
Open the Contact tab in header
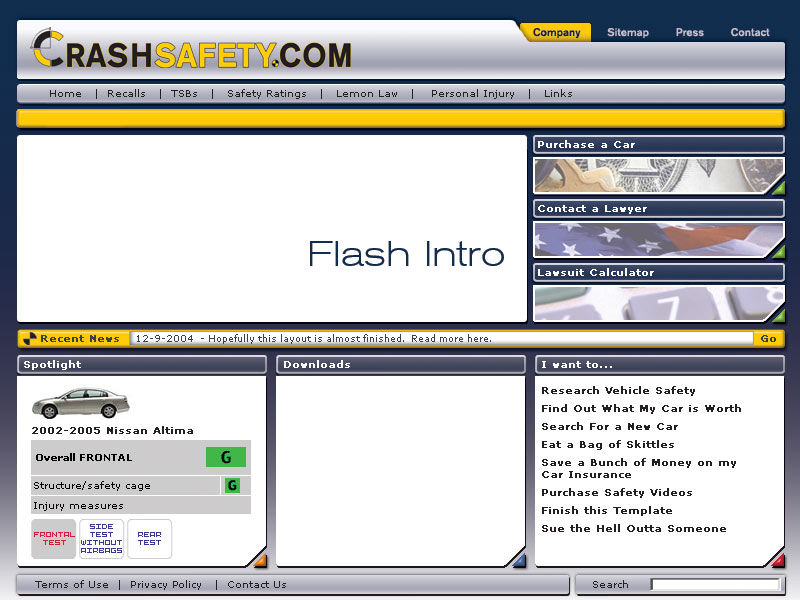coord(749,33)
